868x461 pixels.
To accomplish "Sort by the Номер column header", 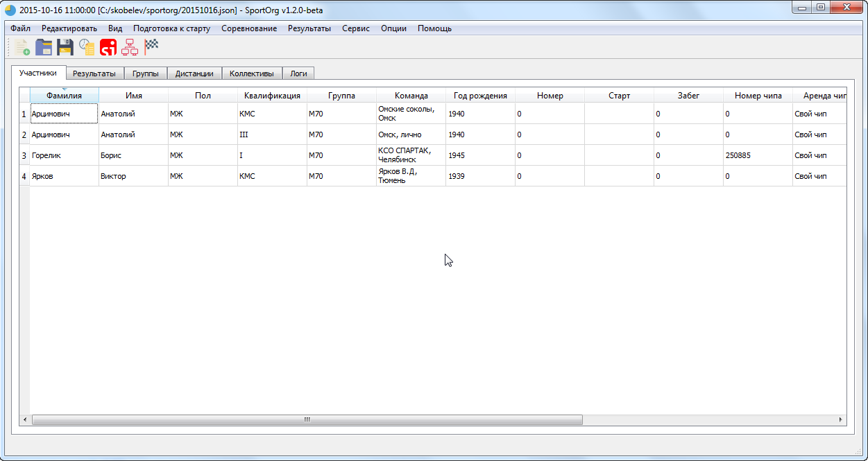I will [550, 96].
